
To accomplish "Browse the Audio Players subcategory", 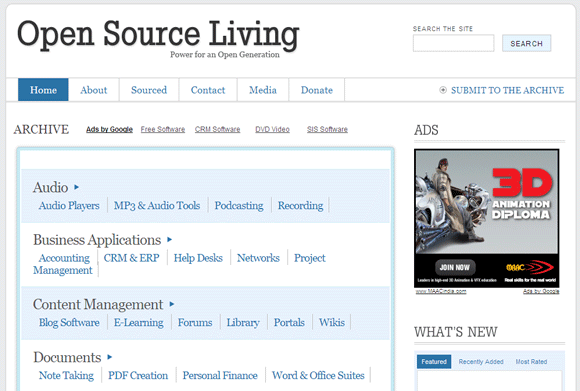I will pyautogui.click(x=69, y=205).
